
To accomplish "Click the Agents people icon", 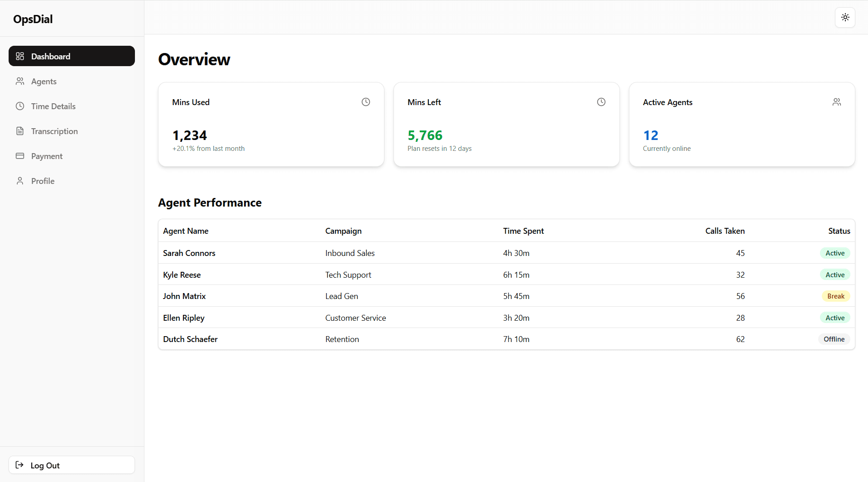I will pos(20,81).
